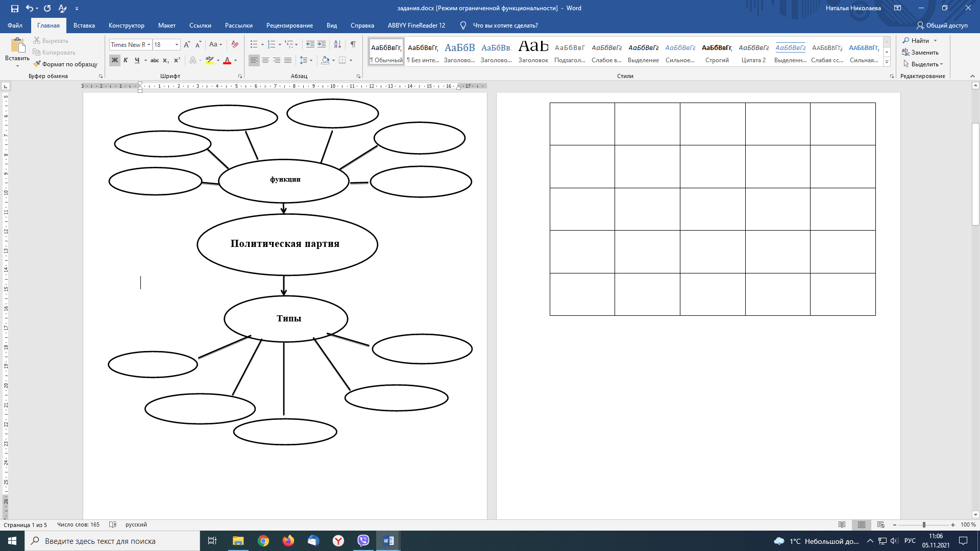This screenshot has height=551, width=980.
Task: Switch to the Рецензирование tab
Action: coord(289,26)
